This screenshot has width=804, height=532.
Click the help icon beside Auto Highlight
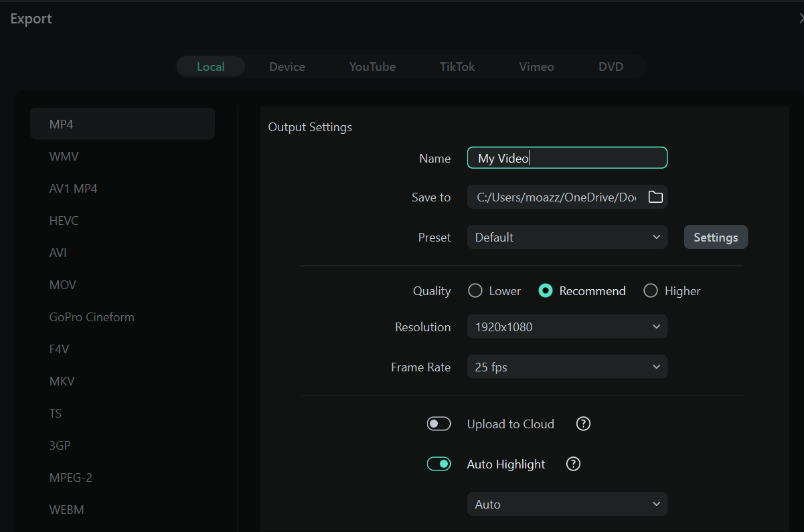tap(573, 464)
